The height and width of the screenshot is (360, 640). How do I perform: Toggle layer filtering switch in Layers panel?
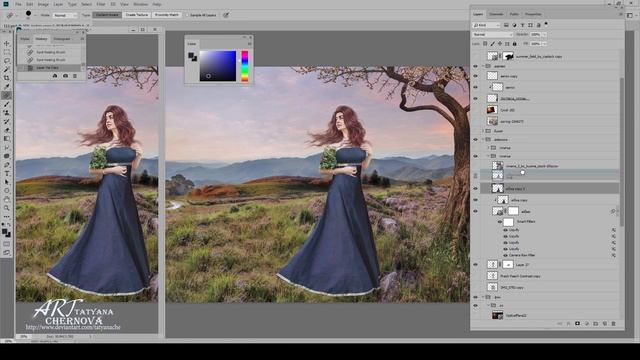(x=546, y=24)
